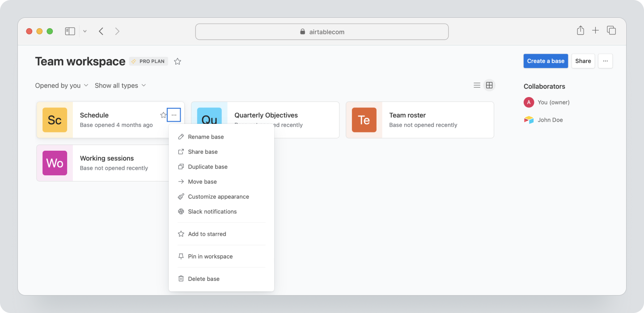Open the sidebar options chevron in the toolbar
Viewport: 644px width, 313px height.
85,31
